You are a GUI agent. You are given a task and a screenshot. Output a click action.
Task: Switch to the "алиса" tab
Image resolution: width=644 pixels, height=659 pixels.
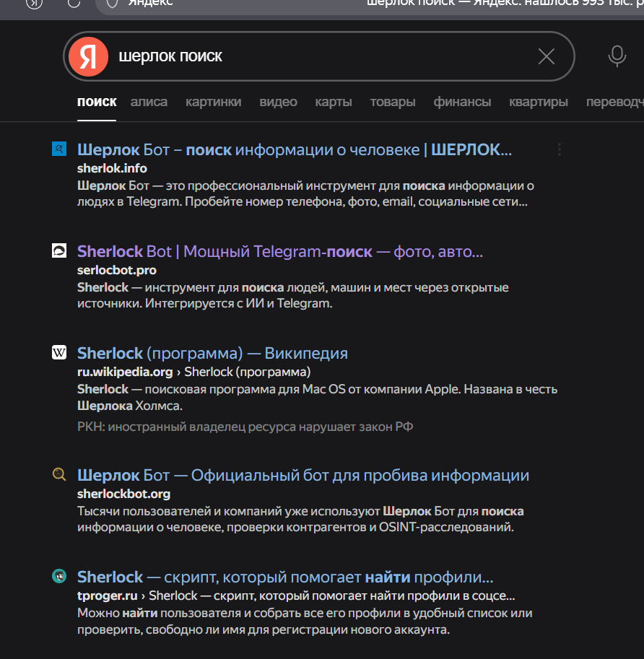[x=149, y=102]
